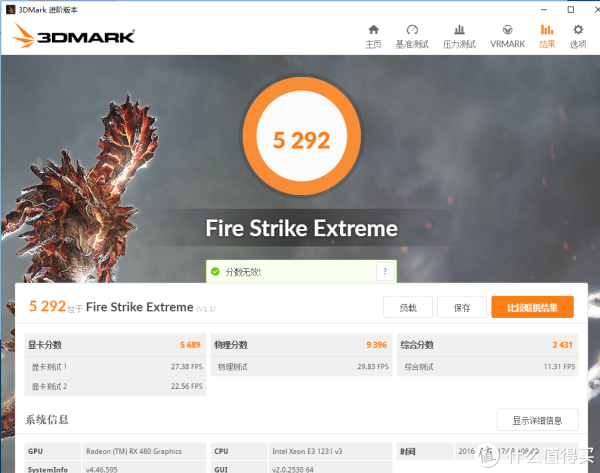Screen dimensions: 600x473
Task: Select the 结果 results tab
Action: point(547,37)
